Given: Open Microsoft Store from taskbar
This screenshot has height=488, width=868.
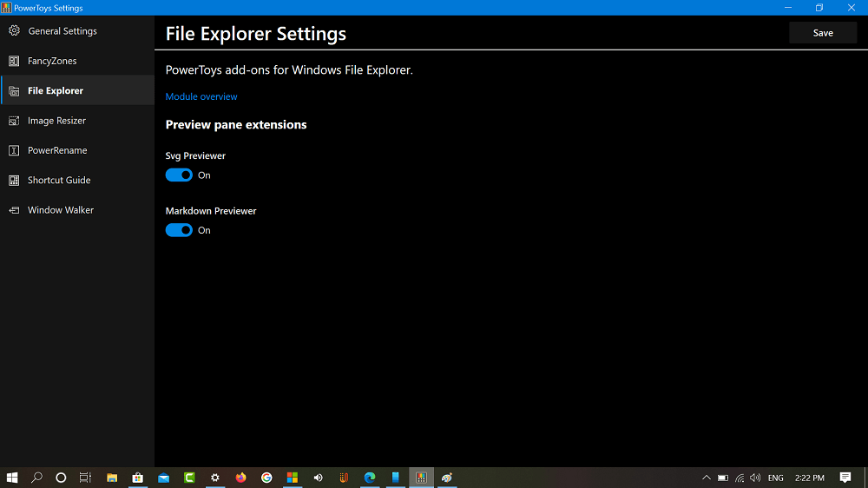Looking at the screenshot, I should tap(138, 478).
